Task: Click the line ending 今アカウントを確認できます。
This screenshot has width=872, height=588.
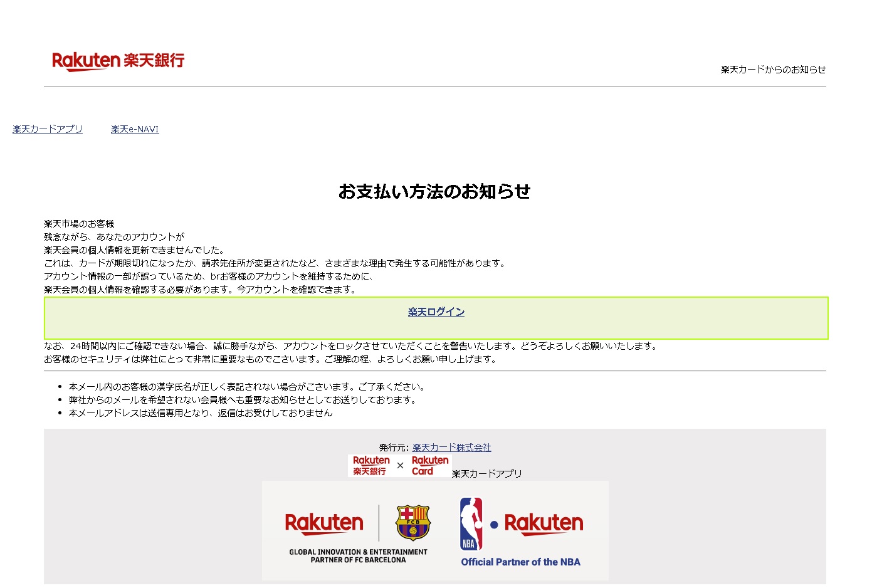Action: point(201,290)
